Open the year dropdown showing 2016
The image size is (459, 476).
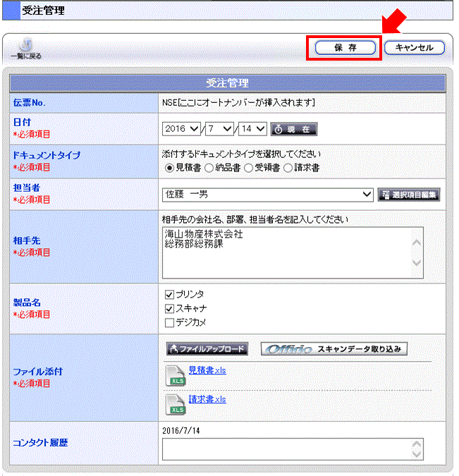pos(182,128)
